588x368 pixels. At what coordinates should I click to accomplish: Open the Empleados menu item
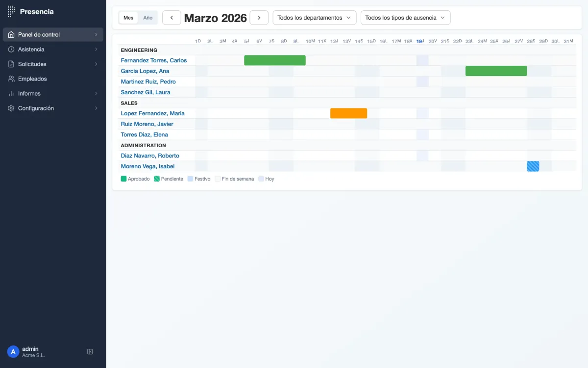(32, 79)
